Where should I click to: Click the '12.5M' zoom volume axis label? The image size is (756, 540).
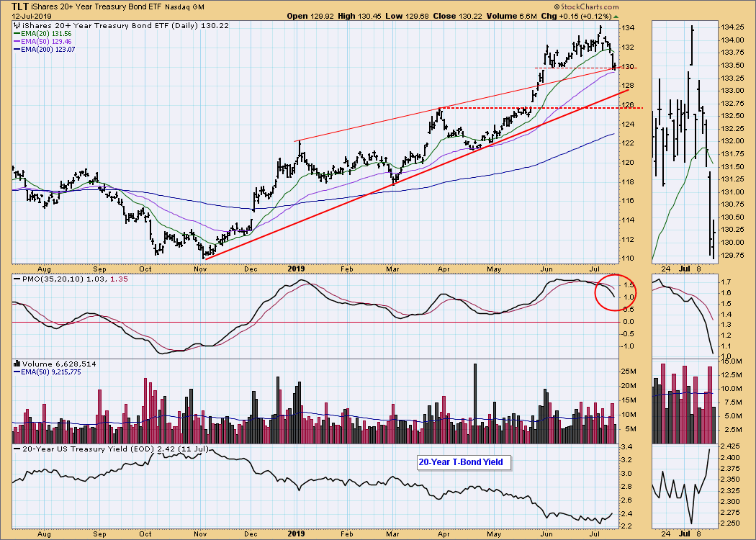coord(731,374)
